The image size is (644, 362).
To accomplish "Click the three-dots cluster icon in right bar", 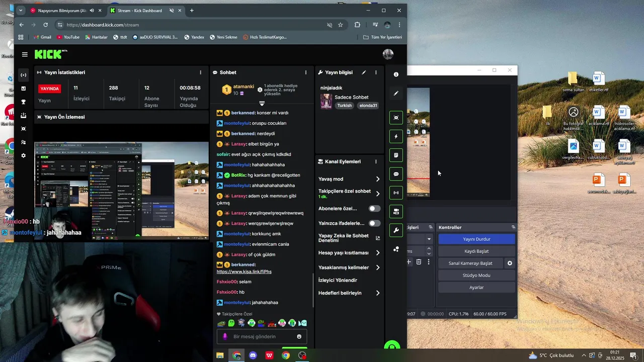I will (396, 249).
